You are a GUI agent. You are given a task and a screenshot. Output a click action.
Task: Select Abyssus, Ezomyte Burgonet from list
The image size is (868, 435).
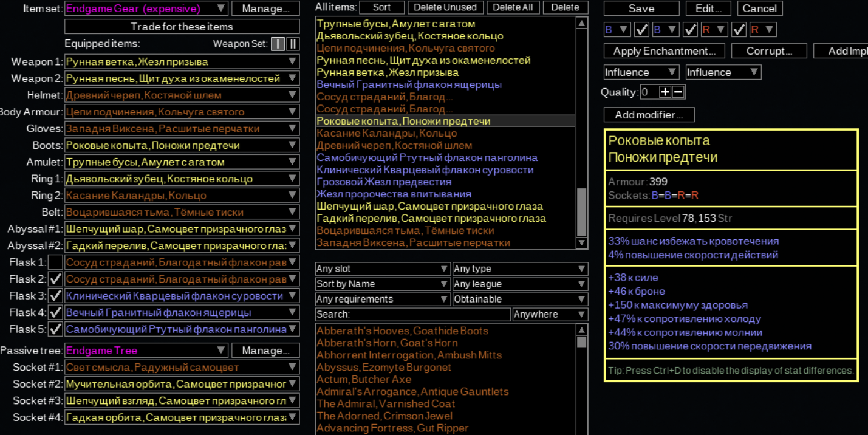point(384,367)
